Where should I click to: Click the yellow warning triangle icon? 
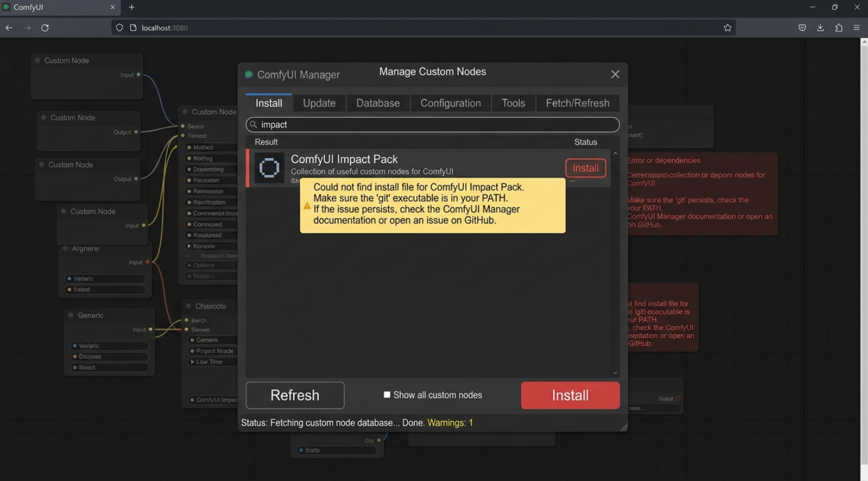coord(307,205)
